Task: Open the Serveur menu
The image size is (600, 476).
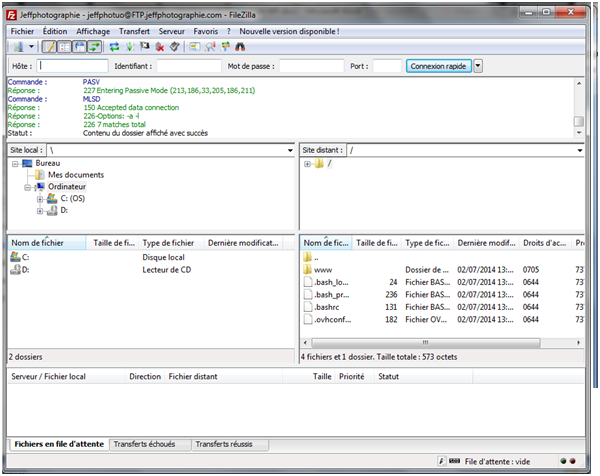Action: pyautogui.click(x=171, y=31)
